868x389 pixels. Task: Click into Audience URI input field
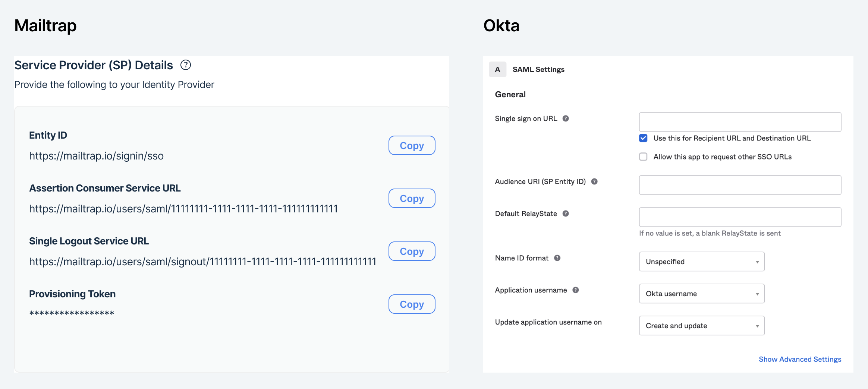(740, 185)
